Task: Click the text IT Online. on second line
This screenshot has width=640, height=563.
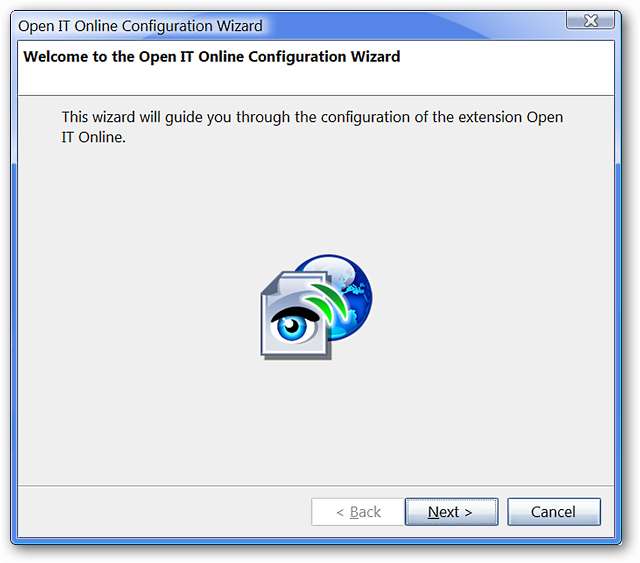Action: 93,138
